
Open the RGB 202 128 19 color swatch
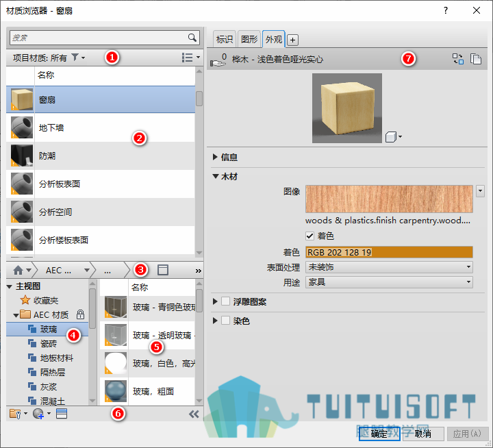pyautogui.click(x=389, y=252)
